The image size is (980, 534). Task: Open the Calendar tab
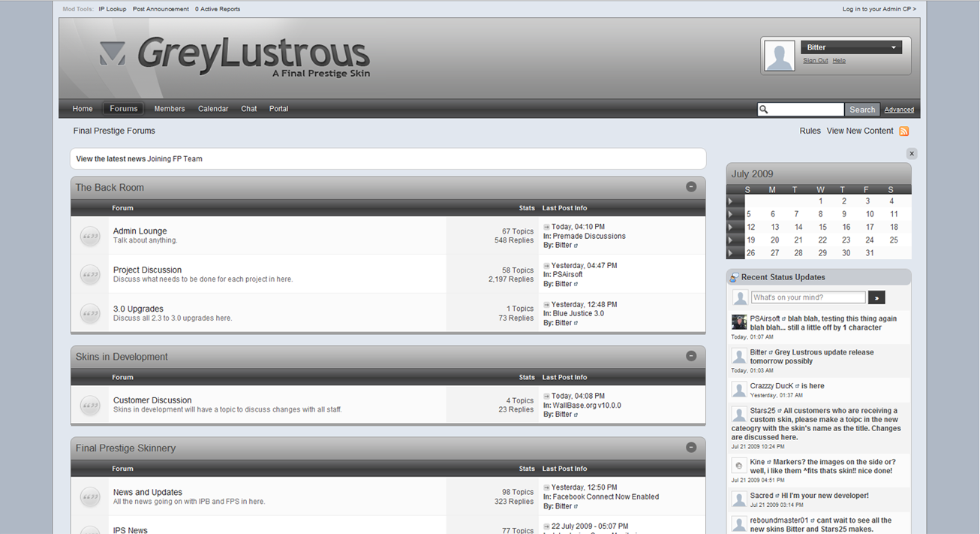213,109
